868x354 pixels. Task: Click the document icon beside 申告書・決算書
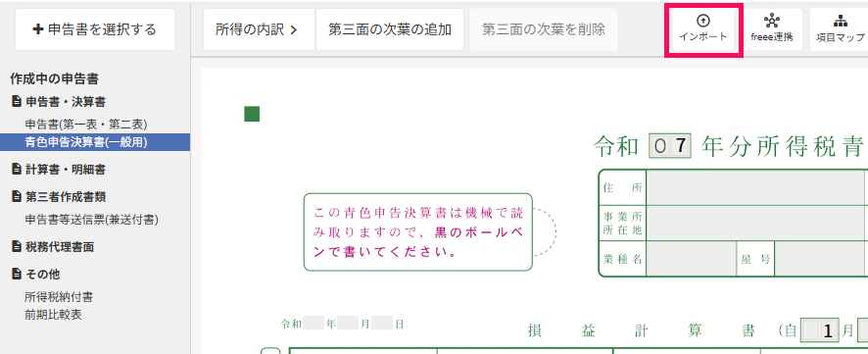[17, 102]
